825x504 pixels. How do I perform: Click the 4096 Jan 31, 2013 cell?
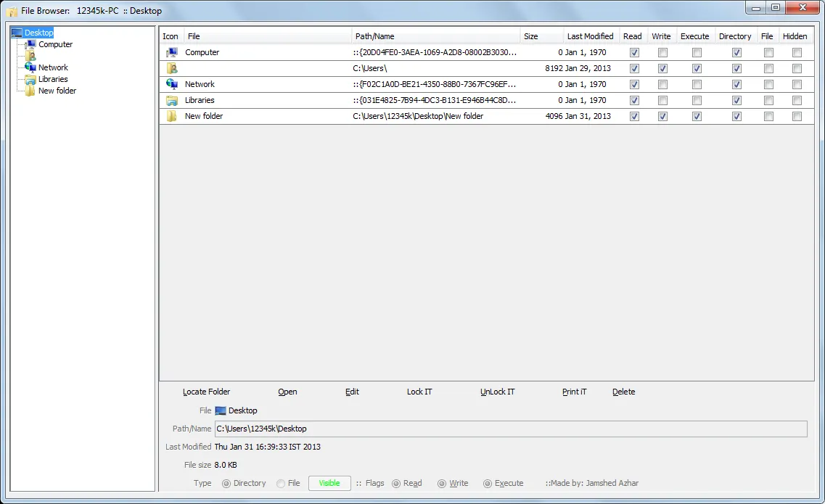pos(578,116)
